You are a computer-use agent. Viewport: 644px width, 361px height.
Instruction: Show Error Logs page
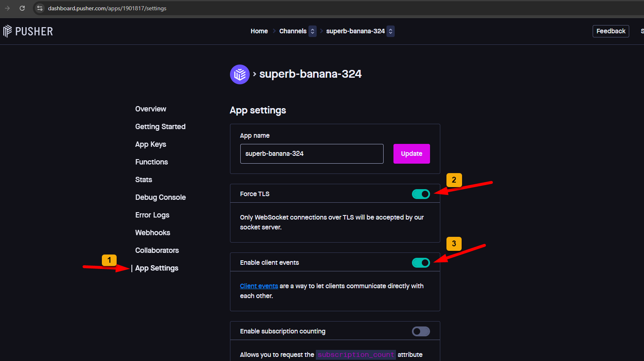(152, 215)
